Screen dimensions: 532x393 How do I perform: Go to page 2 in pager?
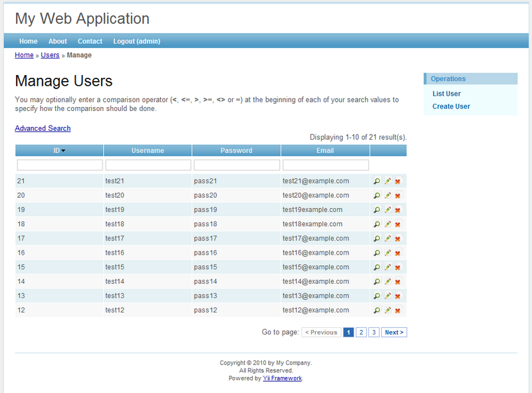(x=361, y=332)
